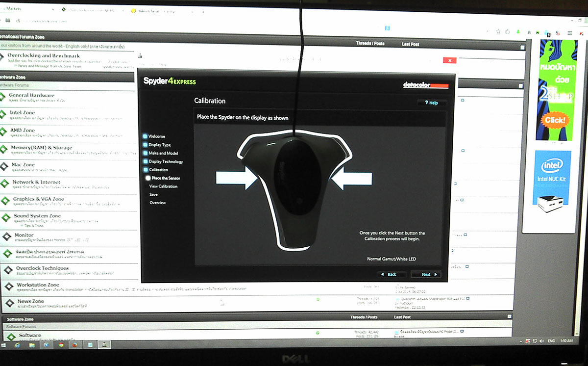Click the datacolor logo in Spyder window
Image resolution: width=588 pixels, height=366 pixels.
coord(425,85)
